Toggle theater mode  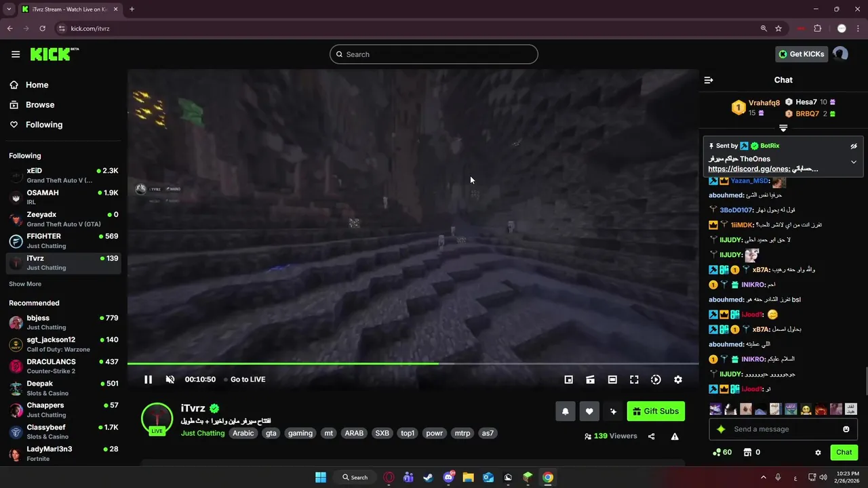tap(612, 380)
